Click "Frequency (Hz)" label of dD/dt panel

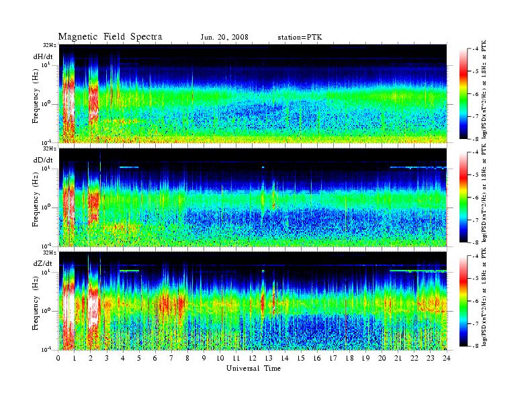click(x=36, y=199)
